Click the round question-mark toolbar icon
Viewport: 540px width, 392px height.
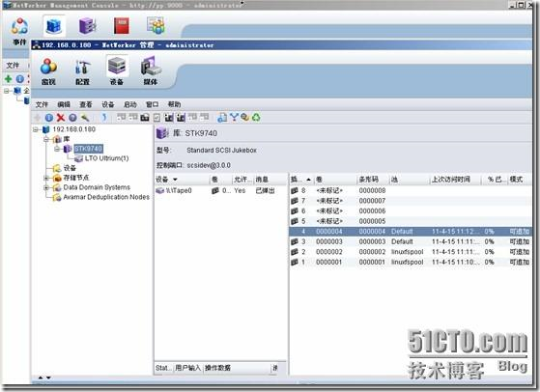click(72, 118)
